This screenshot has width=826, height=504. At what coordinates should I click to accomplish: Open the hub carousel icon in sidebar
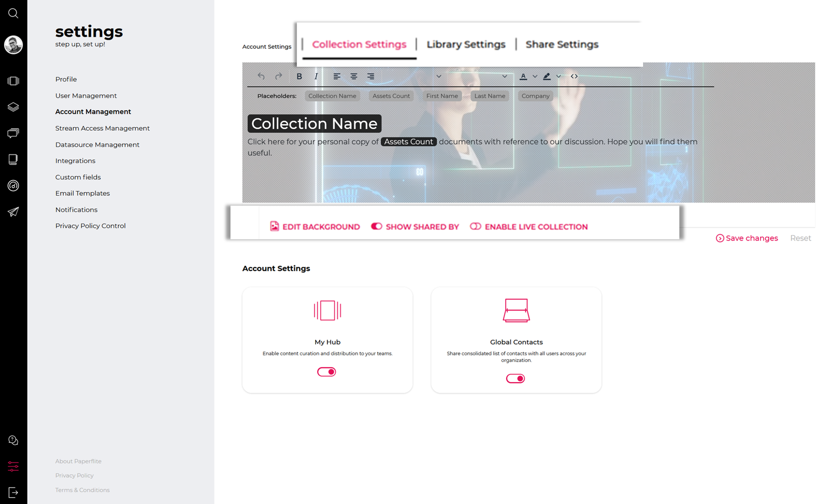point(13,81)
